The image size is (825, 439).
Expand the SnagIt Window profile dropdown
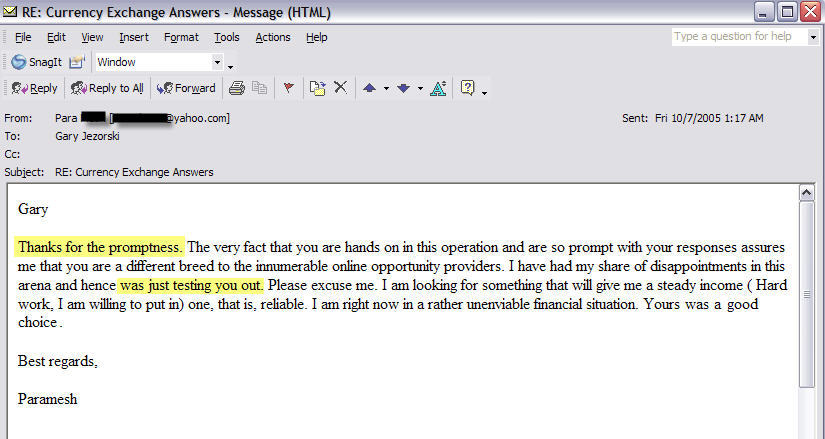tap(217, 62)
